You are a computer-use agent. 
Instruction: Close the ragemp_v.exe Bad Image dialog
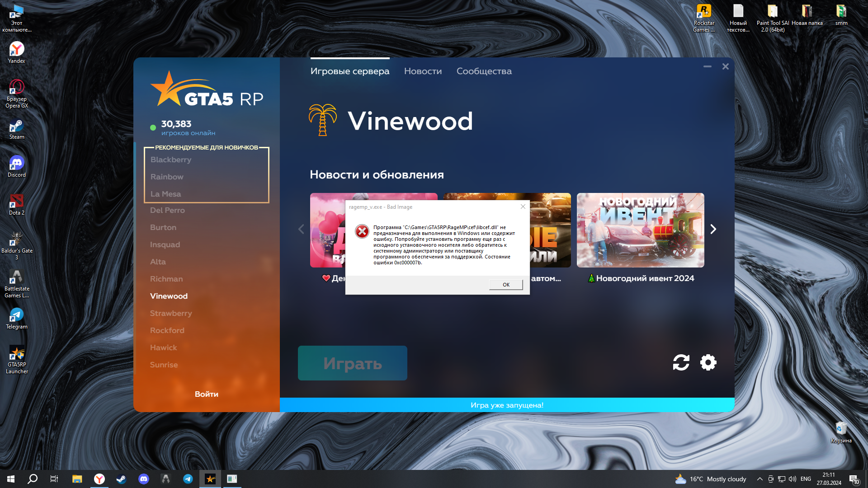click(523, 206)
